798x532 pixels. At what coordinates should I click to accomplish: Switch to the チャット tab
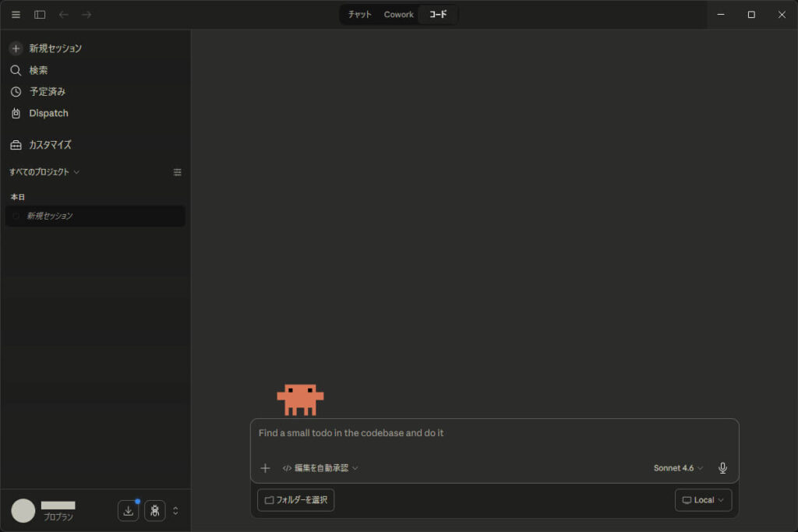pyautogui.click(x=360, y=15)
